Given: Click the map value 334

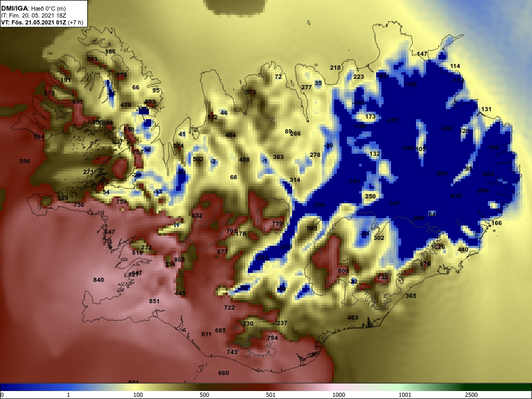Looking at the screenshot, I should (x=170, y=264).
